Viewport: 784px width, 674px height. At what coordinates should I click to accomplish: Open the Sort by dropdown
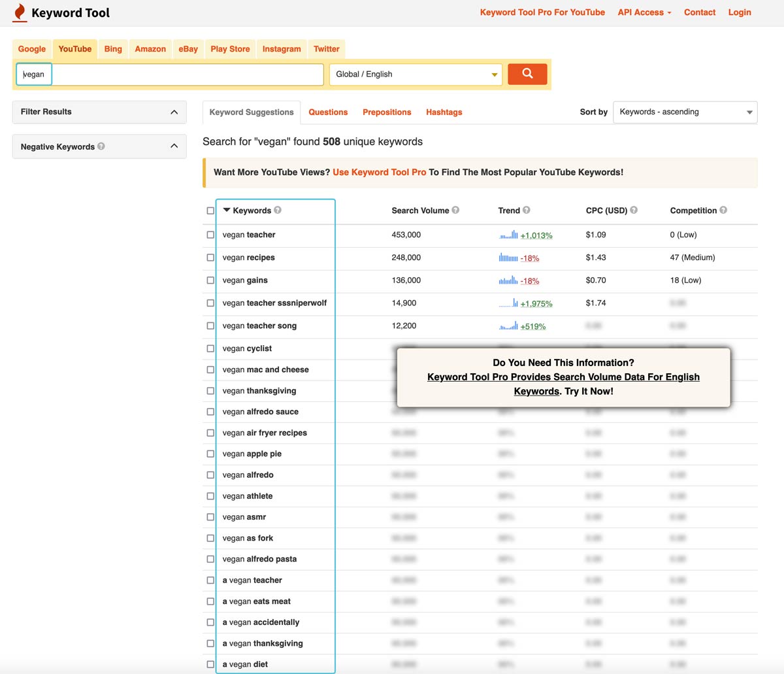coord(685,112)
